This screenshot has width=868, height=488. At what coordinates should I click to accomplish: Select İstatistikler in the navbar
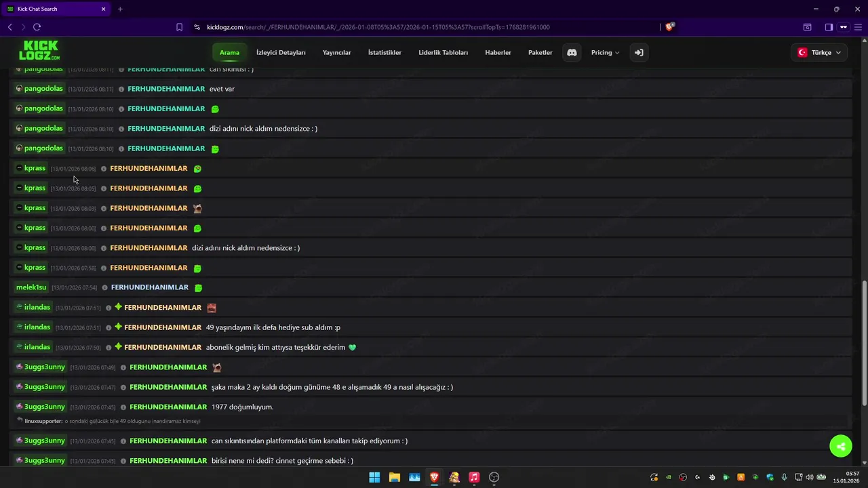pyautogui.click(x=384, y=52)
